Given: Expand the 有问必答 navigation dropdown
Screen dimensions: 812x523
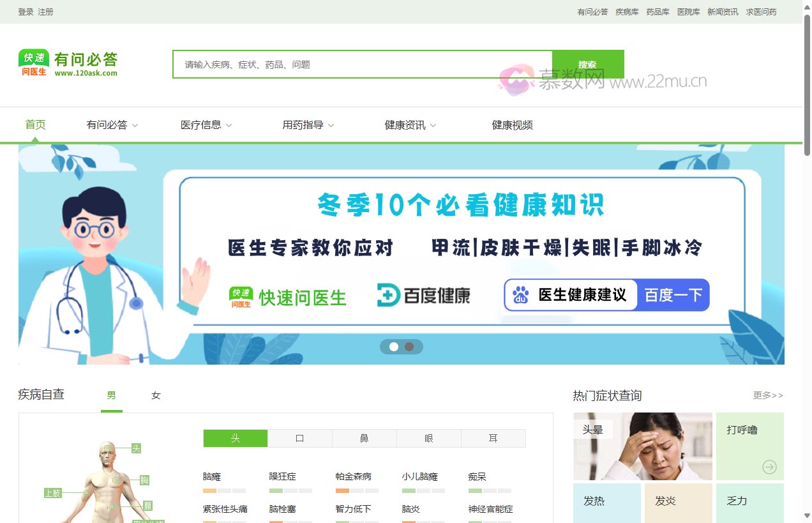Looking at the screenshot, I should click(112, 125).
